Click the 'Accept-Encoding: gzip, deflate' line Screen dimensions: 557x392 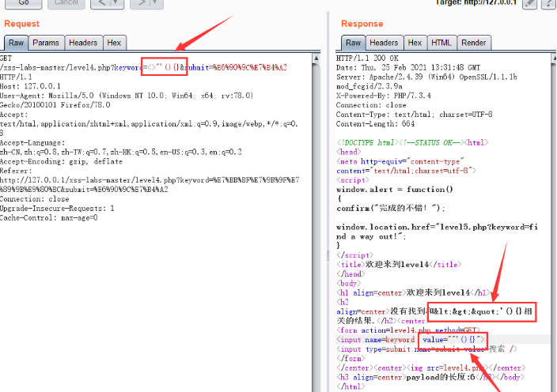click(x=61, y=161)
